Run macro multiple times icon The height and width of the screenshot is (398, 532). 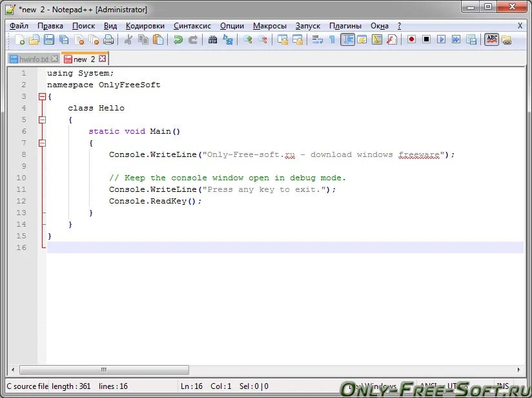[456, 39]
